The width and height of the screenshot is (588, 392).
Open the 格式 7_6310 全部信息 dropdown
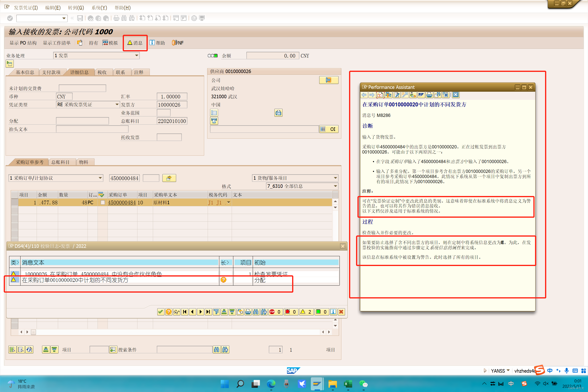pos(335,186)
